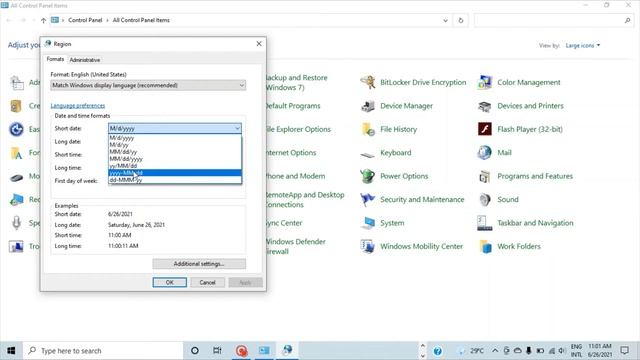The height and width of the screenshot is (360, 640).
Task: Click All Control Panel Items breadcrumb
Action: click(x=141, y=20)
